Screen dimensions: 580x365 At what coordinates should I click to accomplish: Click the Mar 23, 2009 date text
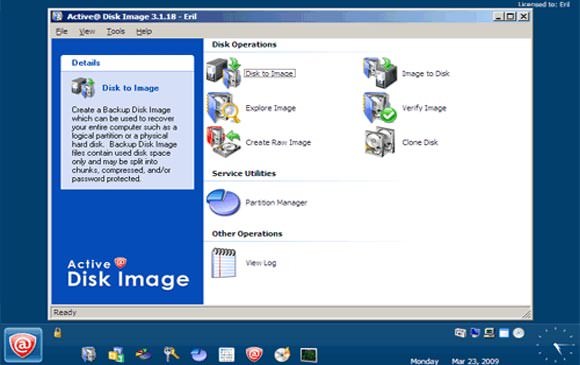click(475, 361)
